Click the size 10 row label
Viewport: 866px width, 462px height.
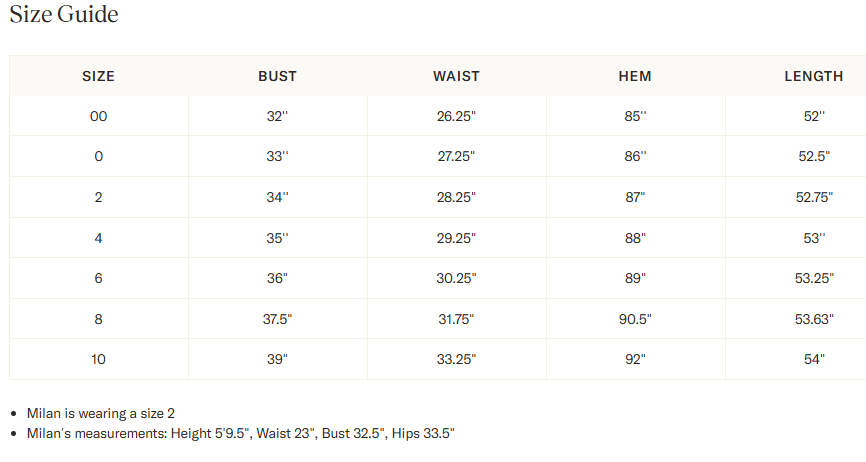point(98,359)
